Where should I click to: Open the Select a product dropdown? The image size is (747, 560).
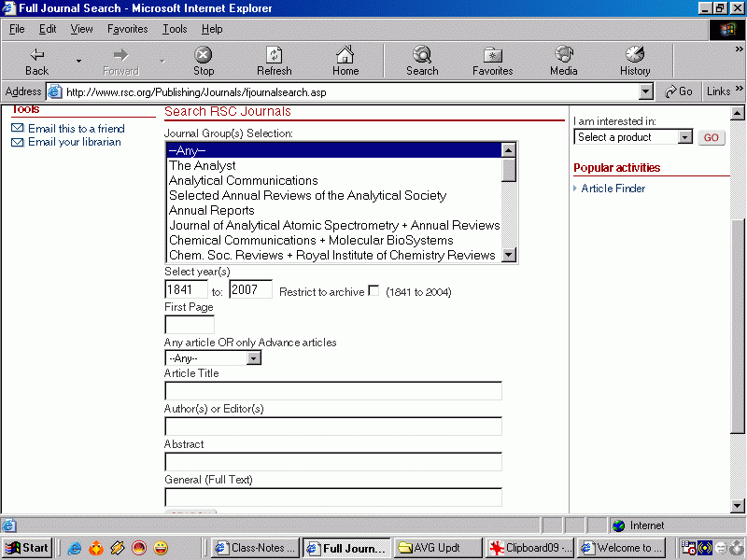pyautogui.click(x=685, y=137)
